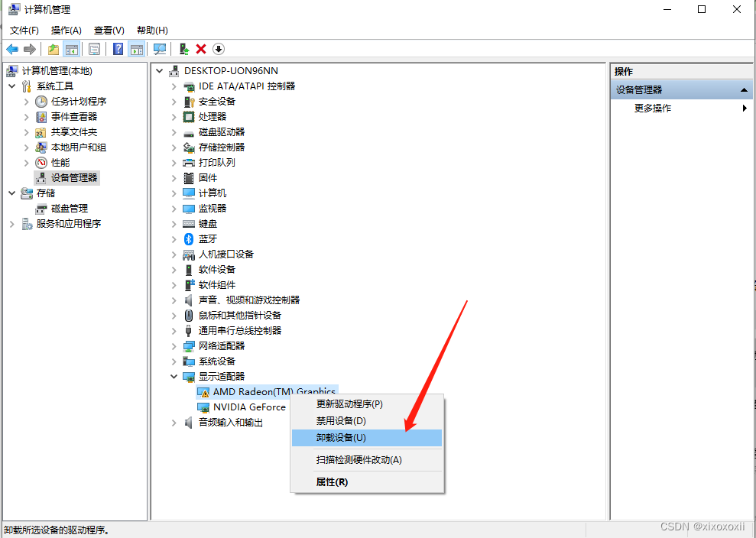Select the 计算机 device category
The width and height of the screenshot is (756, 538).
[213, 193]
